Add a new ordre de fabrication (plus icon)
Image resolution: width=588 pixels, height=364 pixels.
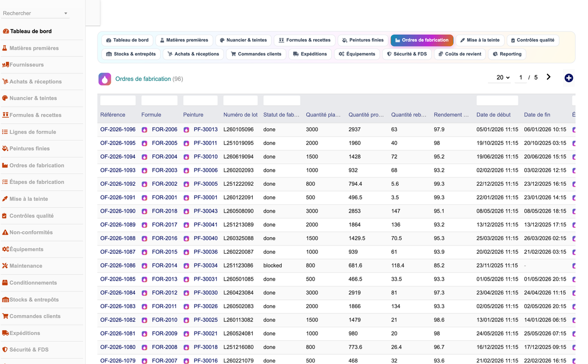[568, 78]
